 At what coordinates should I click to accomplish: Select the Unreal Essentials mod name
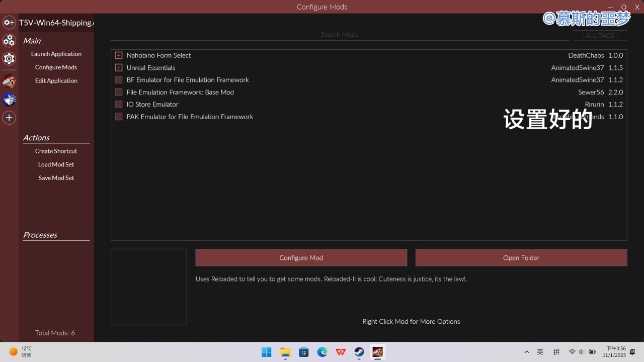point(151,68)
